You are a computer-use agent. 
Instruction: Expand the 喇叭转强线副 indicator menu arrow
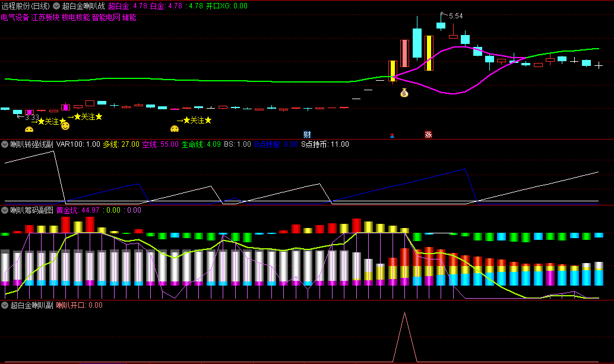click(5, 144)
